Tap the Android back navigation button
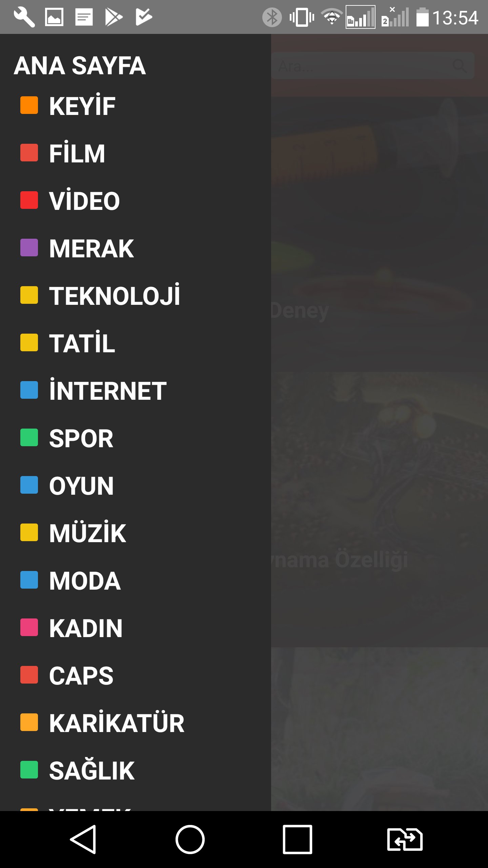The height and width of the screenshot is (868, 488). click(x=83, y=839)
